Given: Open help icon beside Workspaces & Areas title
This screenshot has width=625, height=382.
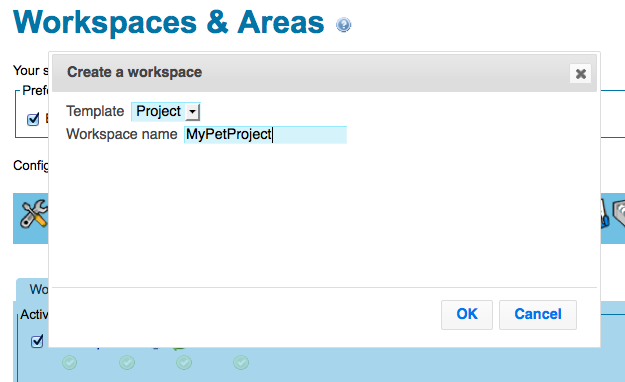Looking at the screenshot, I should (343, 25).
